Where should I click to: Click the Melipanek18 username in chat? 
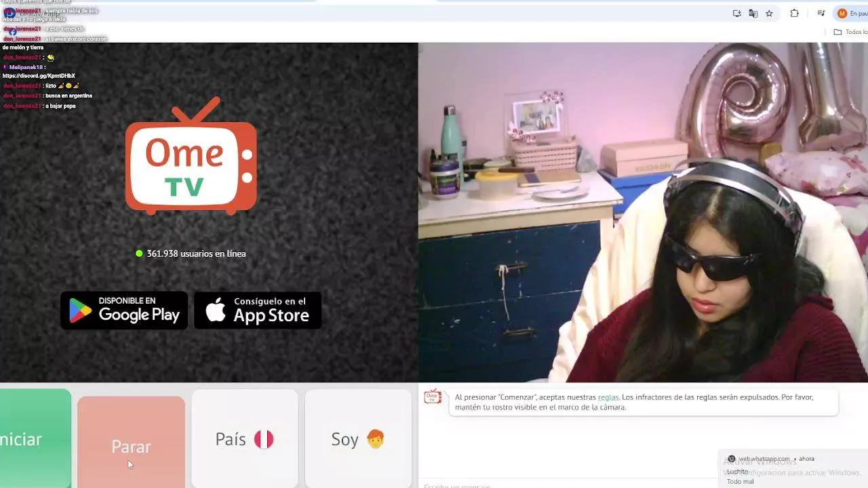[26, 67]
